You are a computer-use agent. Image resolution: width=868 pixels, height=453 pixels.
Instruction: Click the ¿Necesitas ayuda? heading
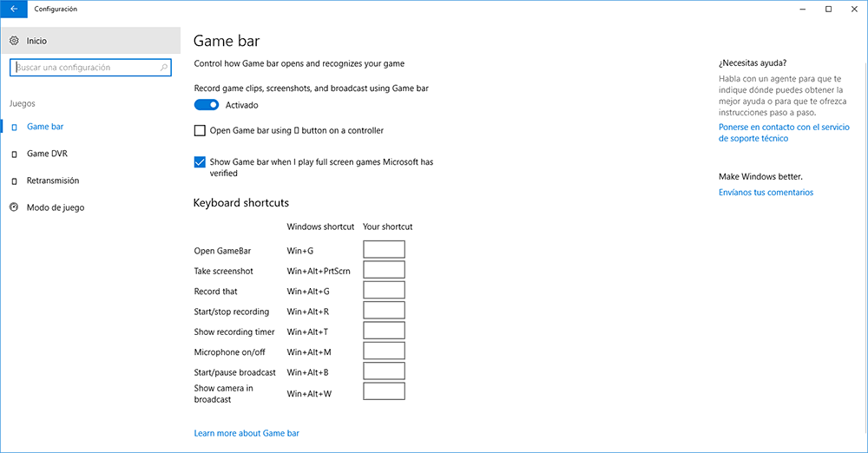tap(753, 63)
